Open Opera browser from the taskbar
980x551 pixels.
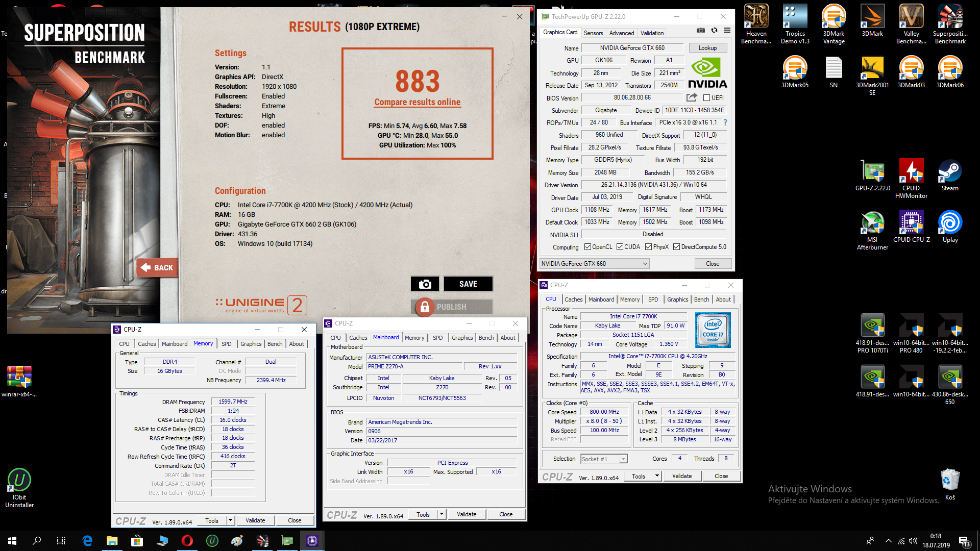tap(187, 541)
